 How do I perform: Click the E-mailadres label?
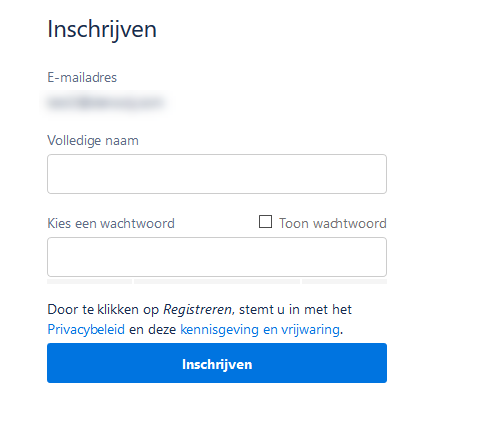(82, 77)
